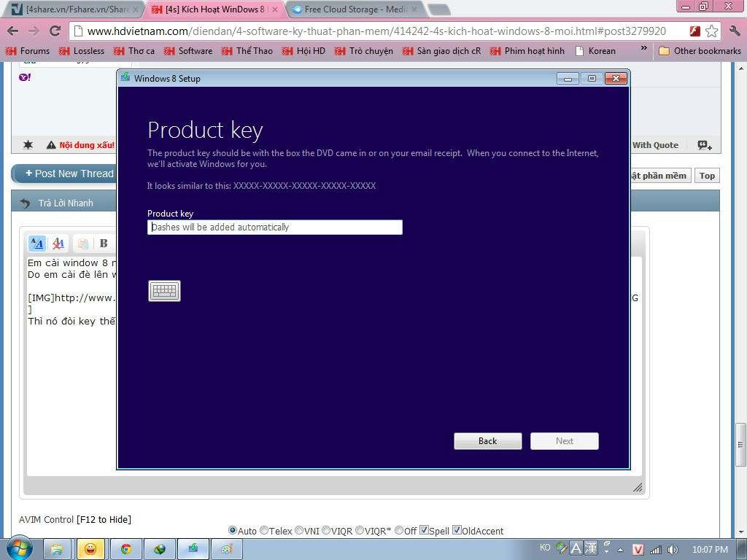
Task: Open the Software bookmark
Action: point(188,51)
